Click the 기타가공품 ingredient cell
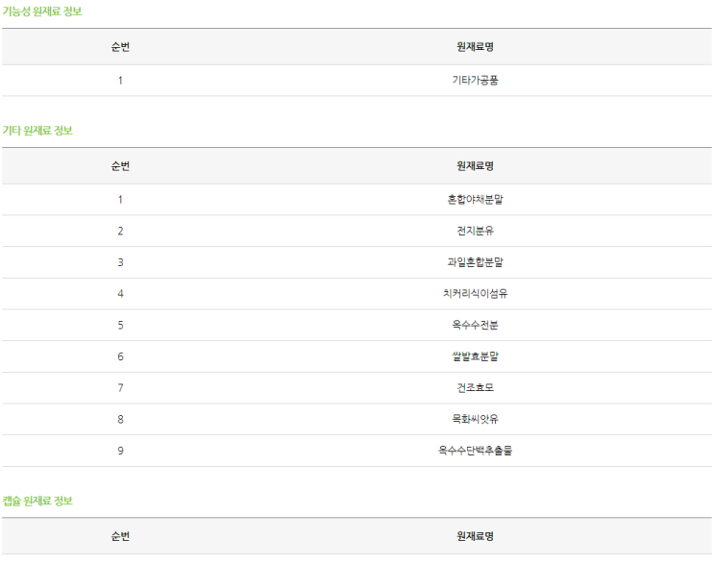This screenshot has height=588, width=714. pyautogui.click(x=475, y=81)
